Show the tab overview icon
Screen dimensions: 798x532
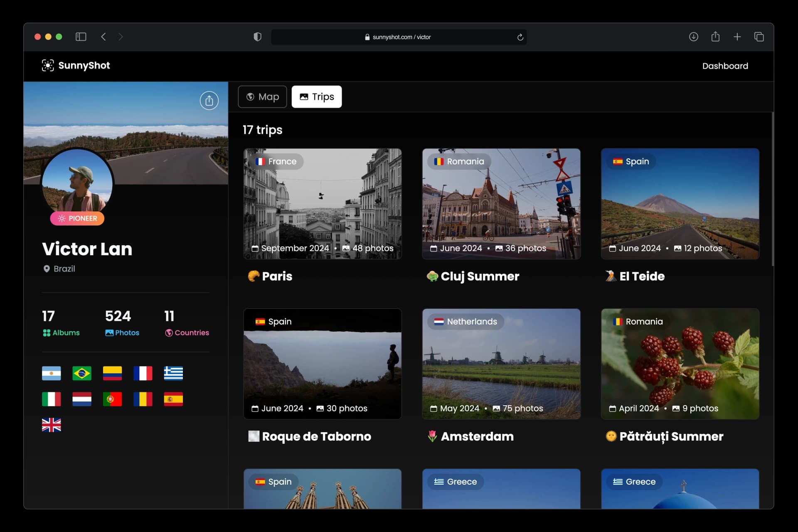click(759, 37)
